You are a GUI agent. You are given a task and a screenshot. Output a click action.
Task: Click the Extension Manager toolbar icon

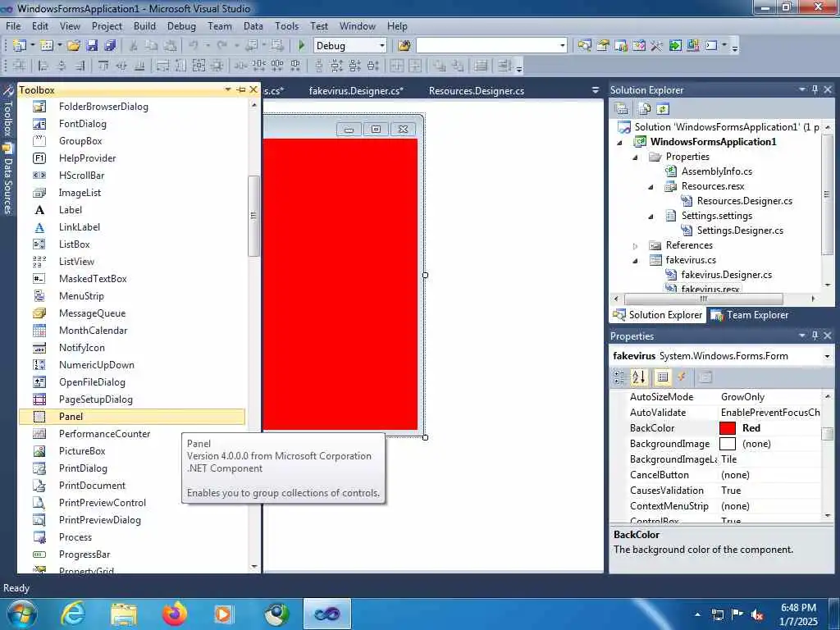click(x=692, y=46)
